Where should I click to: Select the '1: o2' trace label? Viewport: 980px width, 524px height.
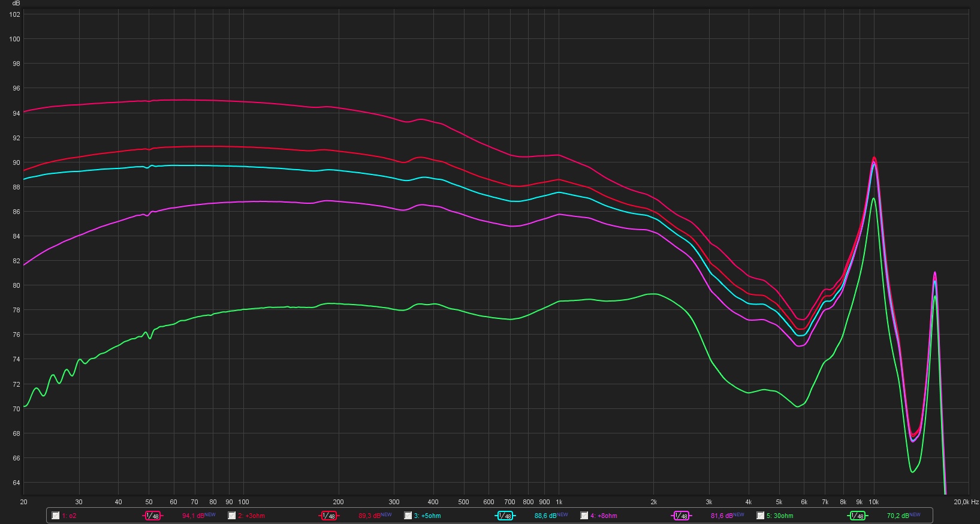(x=69, y=516)
